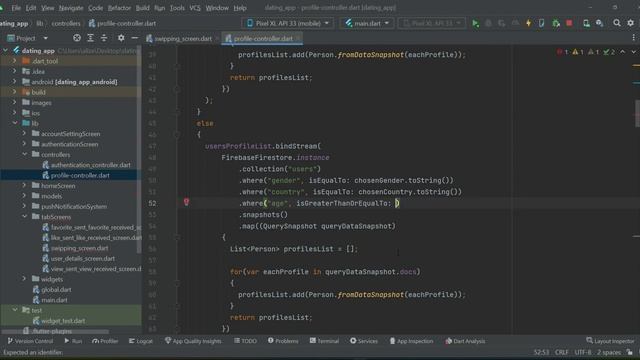This screenshot has width=640, height=360.
Task: Collapse all items in Project panel
Action: (x=104, y=38)
